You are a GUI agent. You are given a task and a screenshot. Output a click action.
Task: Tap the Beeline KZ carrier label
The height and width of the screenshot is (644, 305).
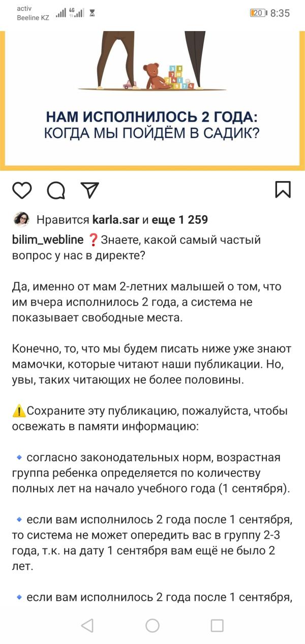pos(33,18)
